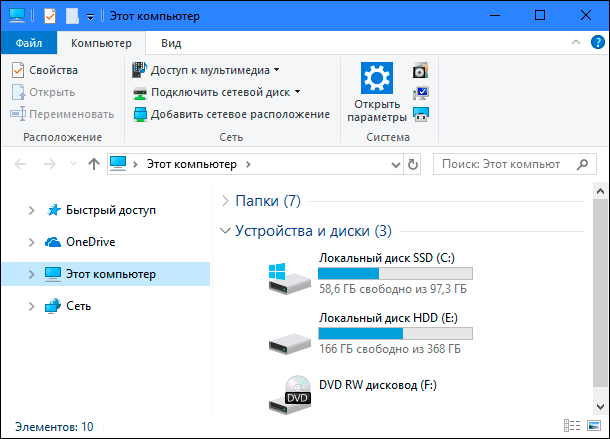This screenshot has height=439, width=610.
Task: Expand the Быстрый доступ tree node
Action: [32, 211]
